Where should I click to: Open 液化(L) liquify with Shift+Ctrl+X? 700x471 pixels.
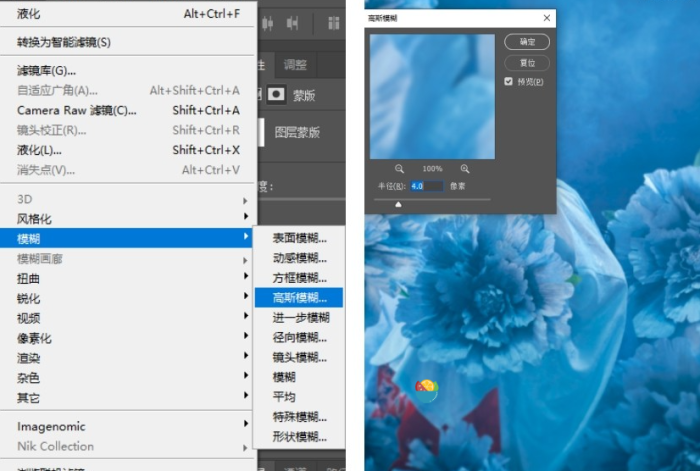tap(126, 150)
